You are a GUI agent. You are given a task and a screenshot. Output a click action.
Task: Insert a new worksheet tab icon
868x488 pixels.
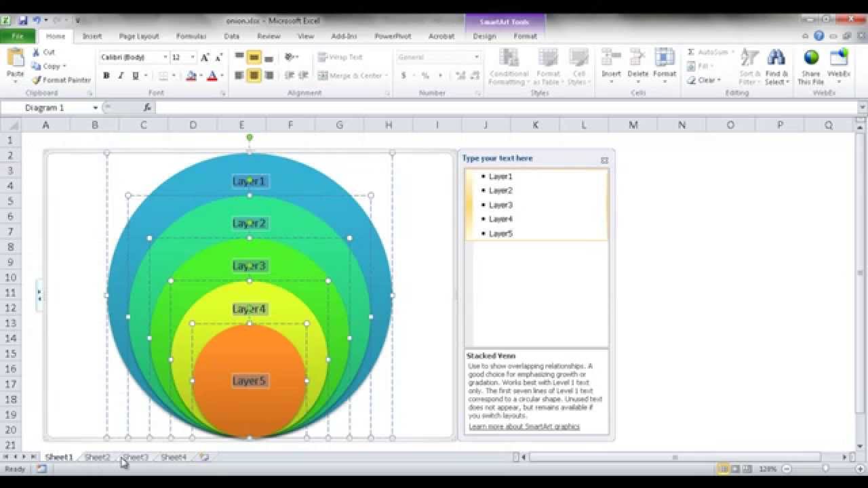[x=204, y=457]
